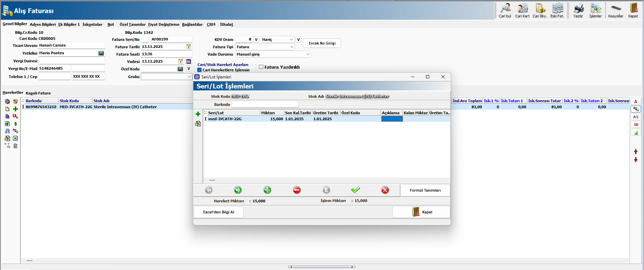Switch to the Adres Bilgileri tab

[x=43, y=24]
